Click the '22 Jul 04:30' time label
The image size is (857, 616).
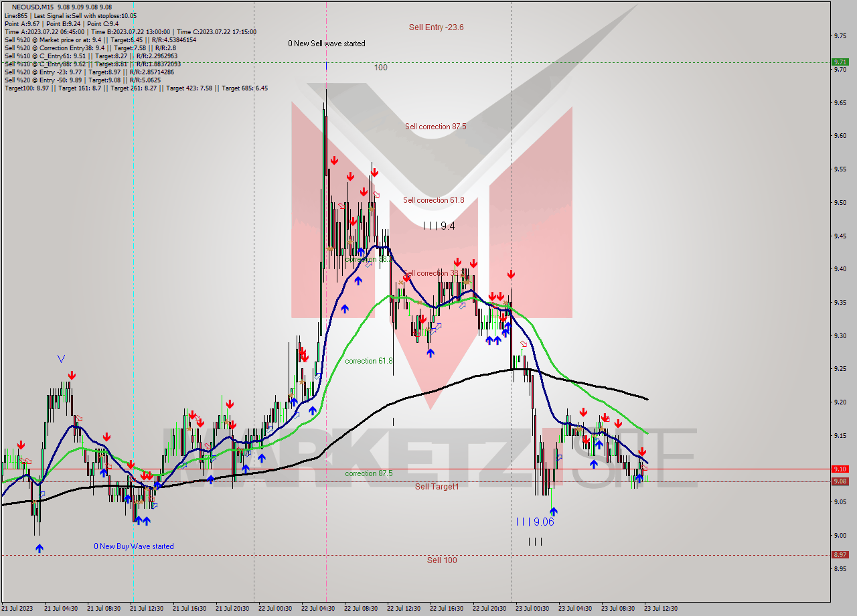point(318,609)
